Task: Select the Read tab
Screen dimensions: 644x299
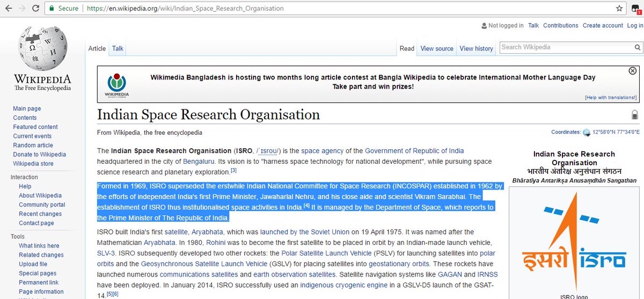Action: point(407,48)
